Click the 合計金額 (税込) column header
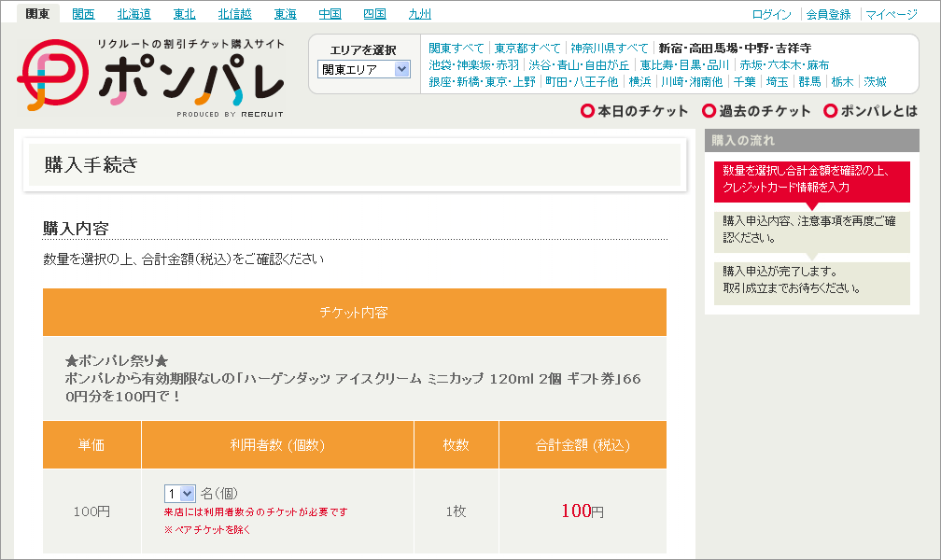The height and width of the screenshot is (560, 941). point(583,445)
